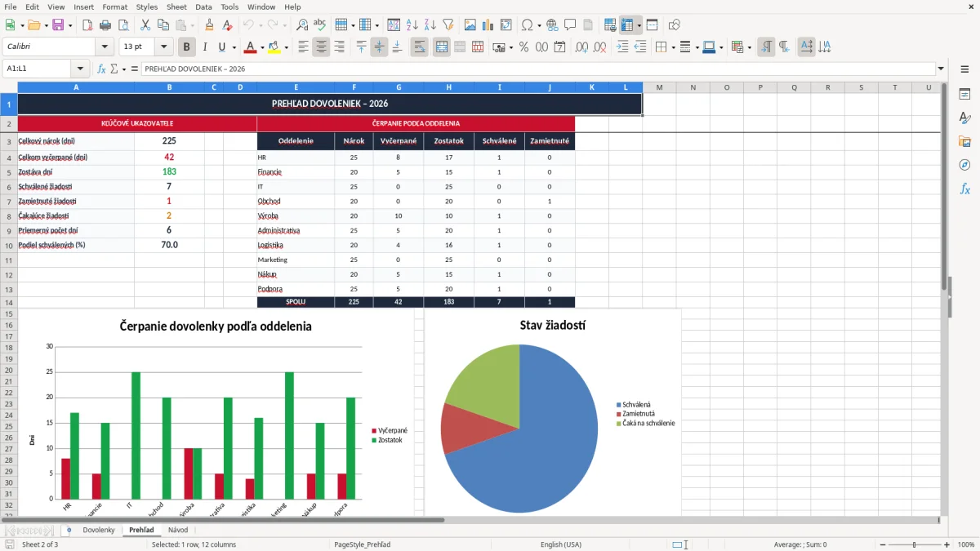This screenshot has width=980, height=551.
Task: Toggle Bold formatting
Action: click(x=186, y=47)
